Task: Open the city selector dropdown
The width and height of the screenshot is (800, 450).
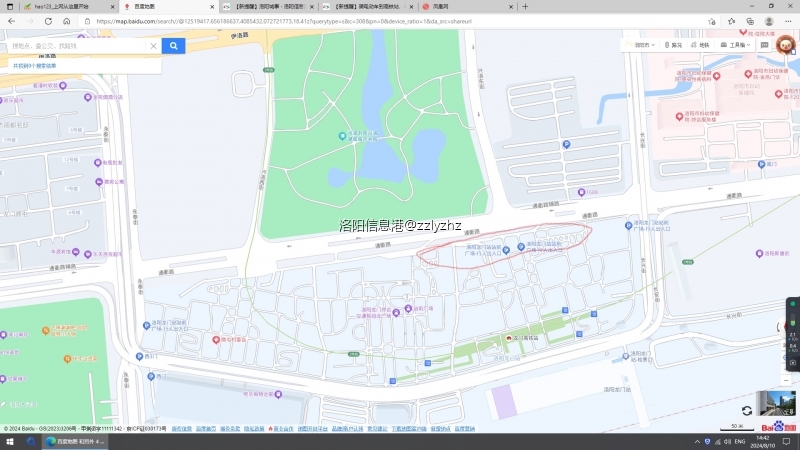Action: point(641,45)
